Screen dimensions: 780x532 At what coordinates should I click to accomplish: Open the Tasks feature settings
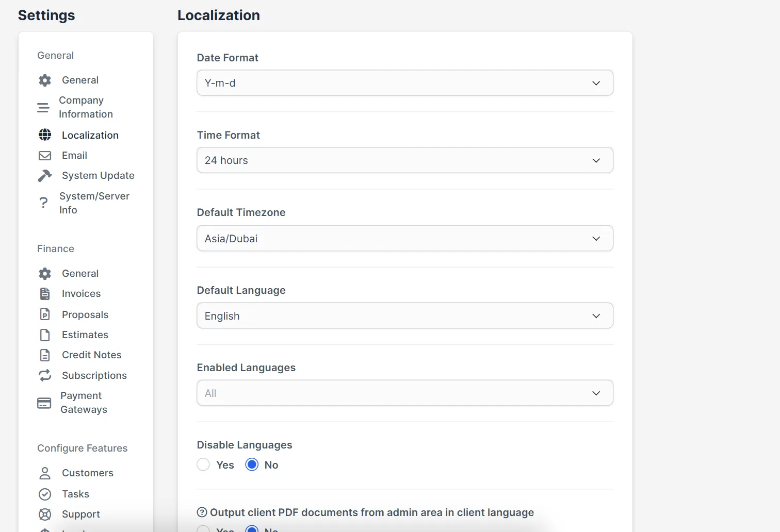[x=75, y=494]
